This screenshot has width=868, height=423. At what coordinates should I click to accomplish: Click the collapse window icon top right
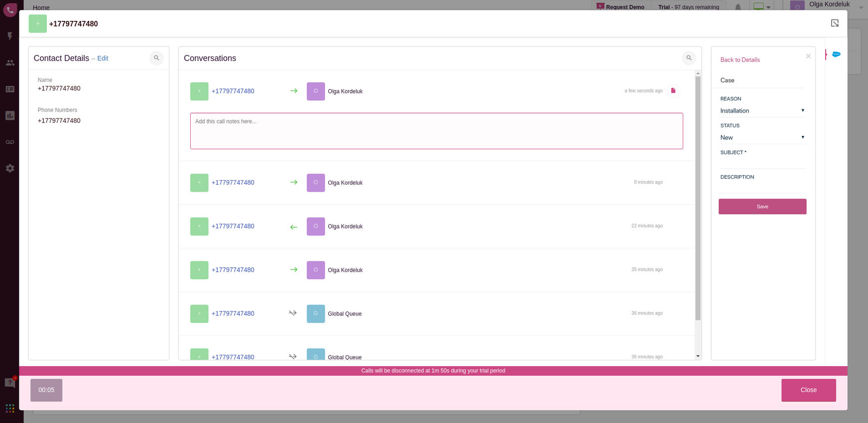coord(835,23)
